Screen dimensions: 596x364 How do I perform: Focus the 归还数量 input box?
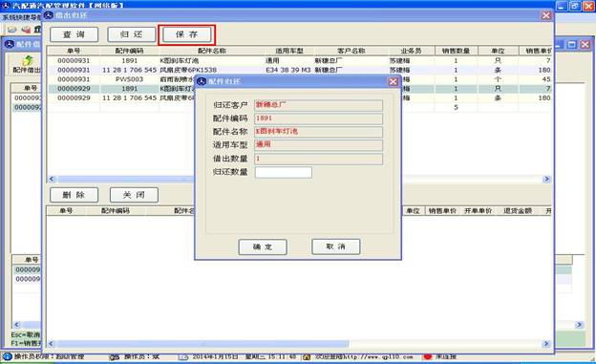click(x=283, y=172)
